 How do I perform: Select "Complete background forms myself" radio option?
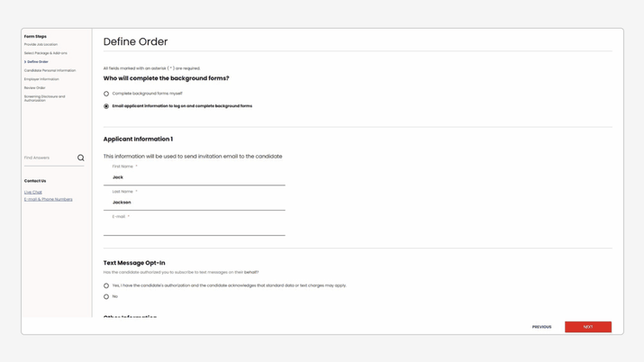pos(106,94)
